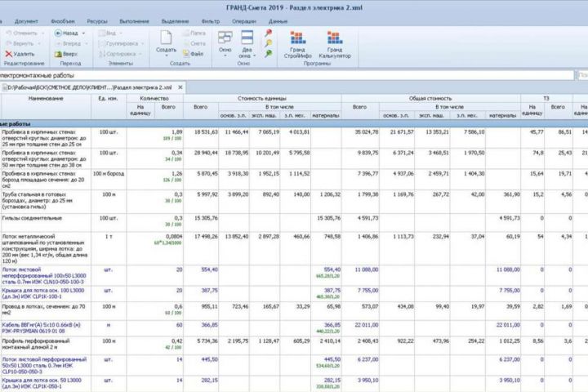
Task: Click the Назад back arrow icon
Action: tap(58, 33)
